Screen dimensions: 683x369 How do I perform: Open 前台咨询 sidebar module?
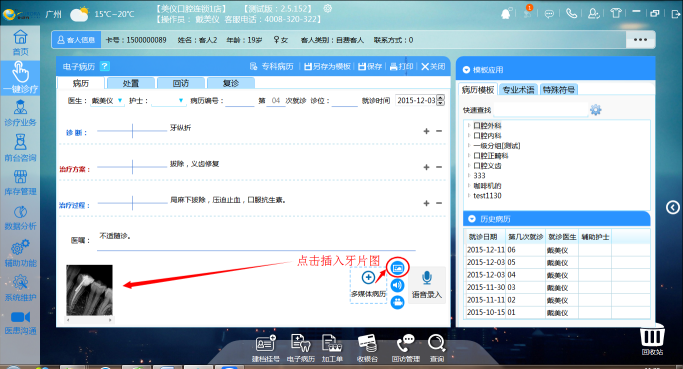point(20,148)
